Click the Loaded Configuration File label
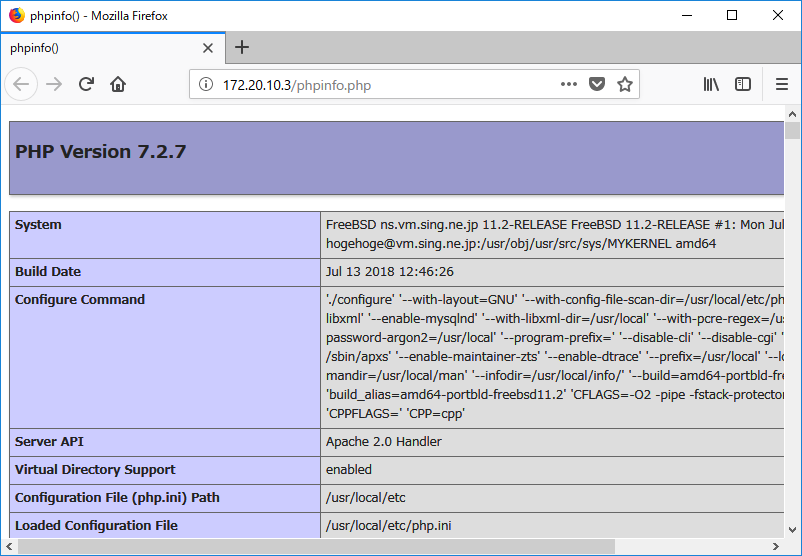 (x=96, y=525)
